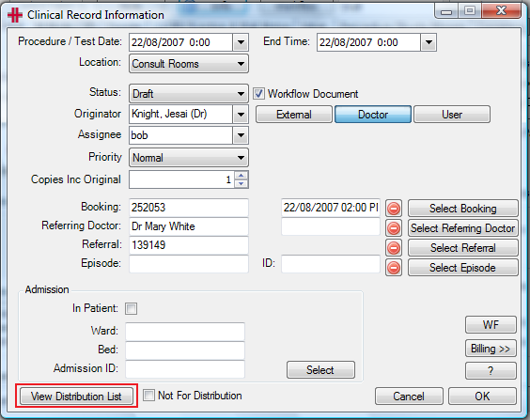Select the Doctor originator type button

coord(373,115)
